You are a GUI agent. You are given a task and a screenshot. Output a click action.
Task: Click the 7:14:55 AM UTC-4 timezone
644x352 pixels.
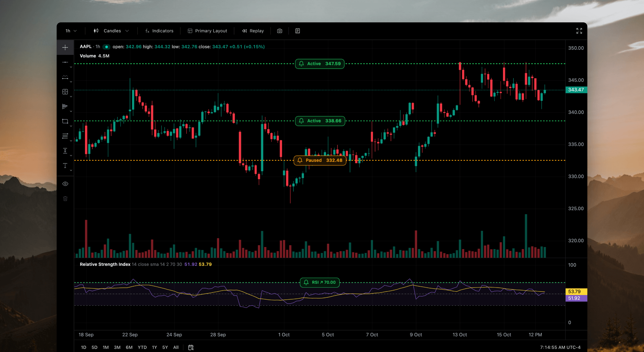click(x=560, y=347)
